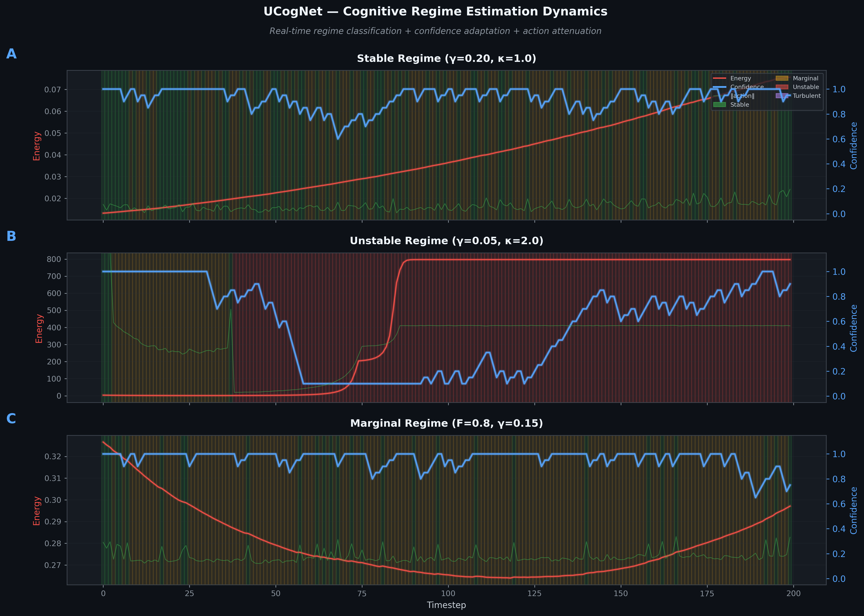Click the Confidence line swatch in the legend
This screenshot has width=864, height=616.
click(x=719, y=87)
